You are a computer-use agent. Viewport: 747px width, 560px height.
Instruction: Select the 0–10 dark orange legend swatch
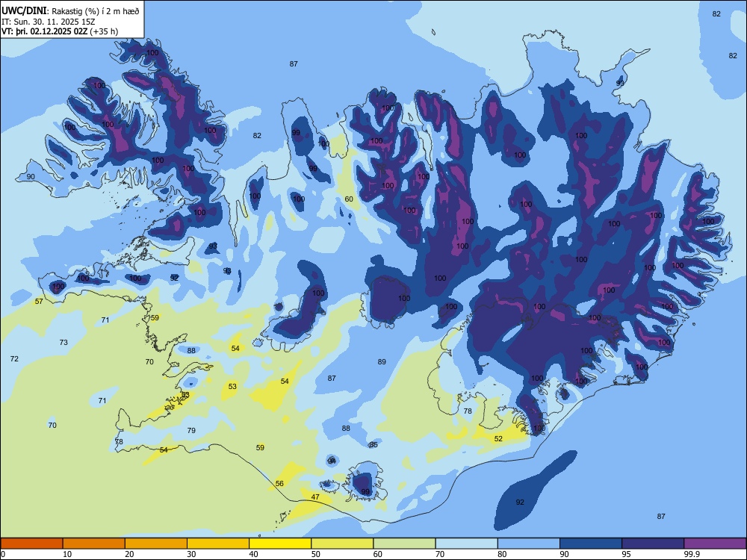[31, 544]
